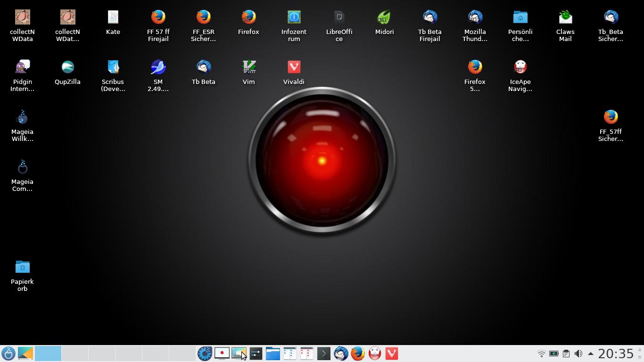
Task: Open System Settings sliders icon in panel
Action: click(x=256, y=354)
